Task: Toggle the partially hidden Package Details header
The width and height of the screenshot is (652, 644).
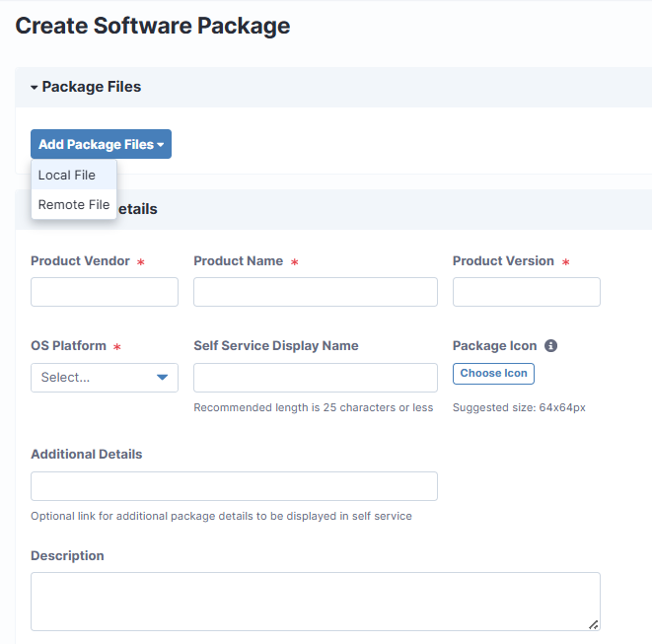Action: pos(136,209)
